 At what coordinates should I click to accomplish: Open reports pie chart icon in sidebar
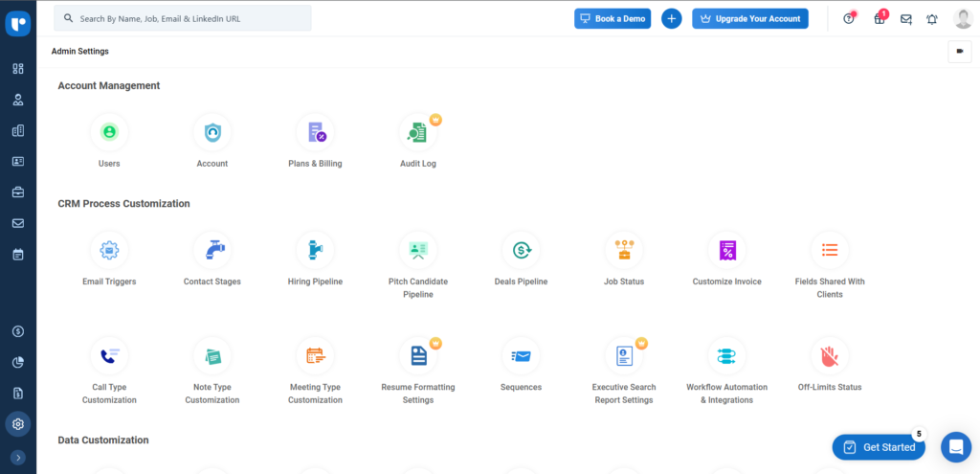tap(18, 362)
